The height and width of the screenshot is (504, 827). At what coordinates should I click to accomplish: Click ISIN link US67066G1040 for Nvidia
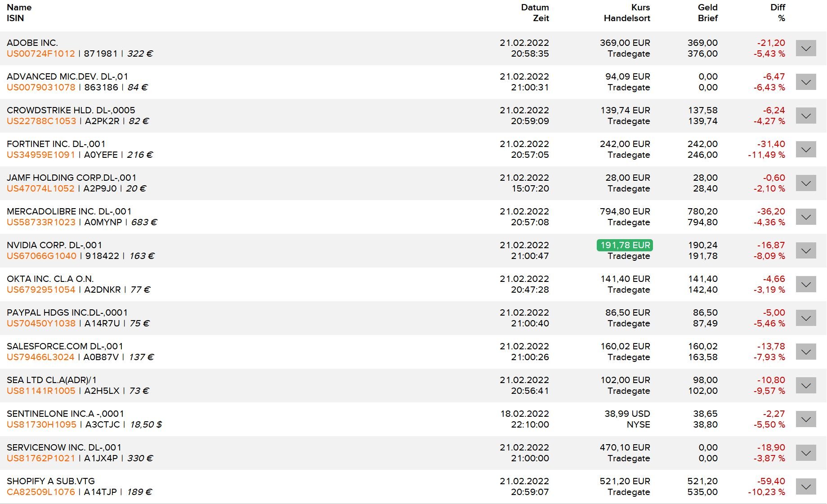pos(41,256)
